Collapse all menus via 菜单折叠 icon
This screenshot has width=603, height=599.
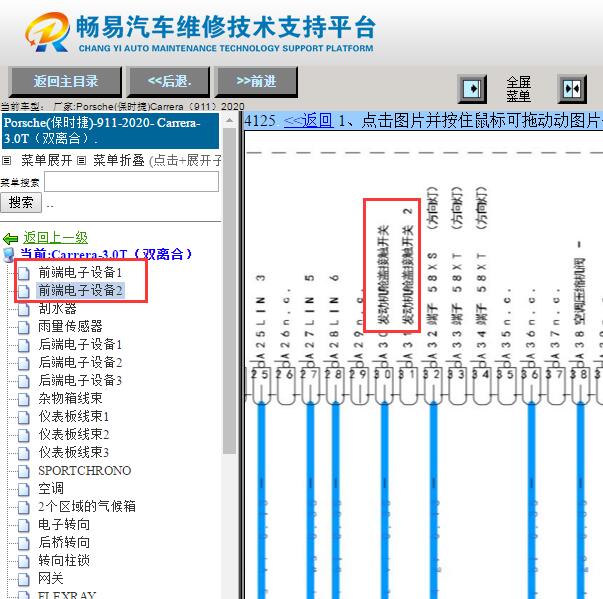(81, 160)
